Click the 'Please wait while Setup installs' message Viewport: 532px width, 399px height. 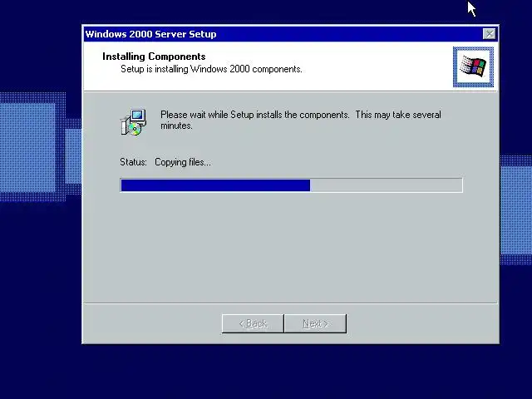click(x=301, y=120)
